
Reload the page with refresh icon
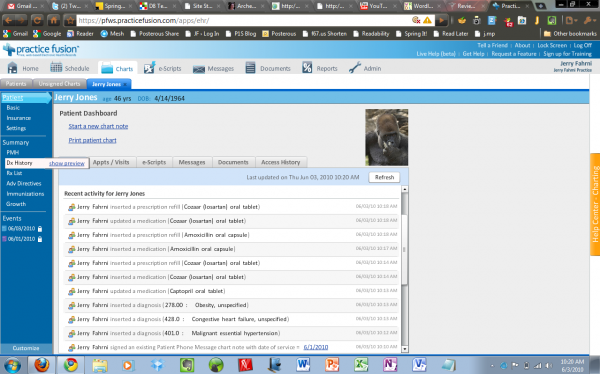click(37, 21)
